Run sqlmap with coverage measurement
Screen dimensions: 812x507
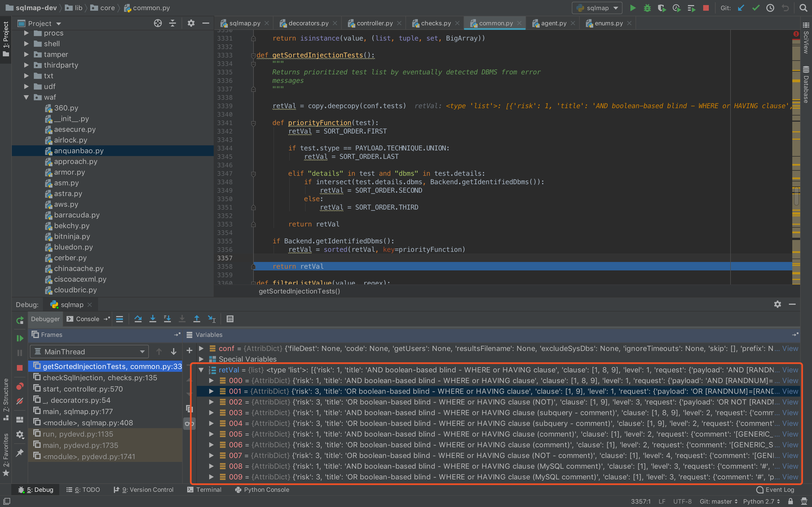click(662, 8)
